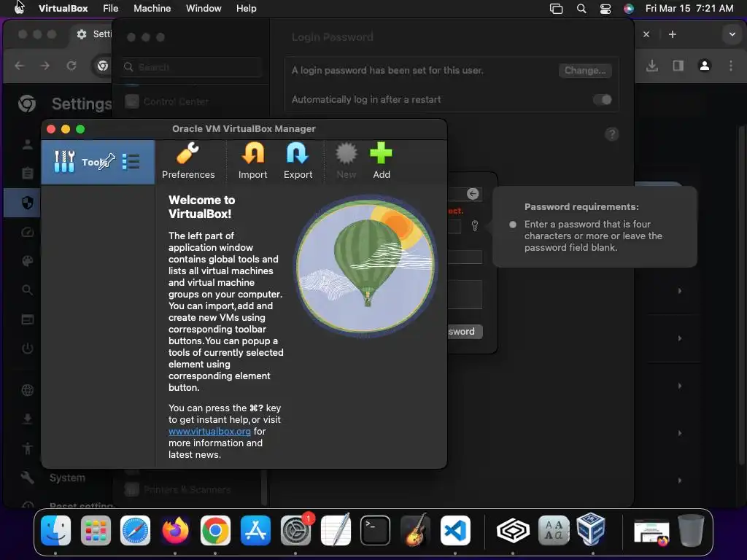Toggle Automatically log in after a restart

tap(602, 99)
